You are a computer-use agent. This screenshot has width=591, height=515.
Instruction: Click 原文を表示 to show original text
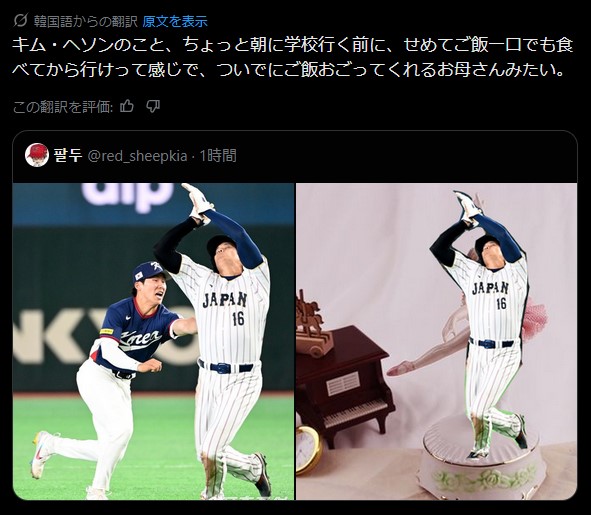click(175, 21)
